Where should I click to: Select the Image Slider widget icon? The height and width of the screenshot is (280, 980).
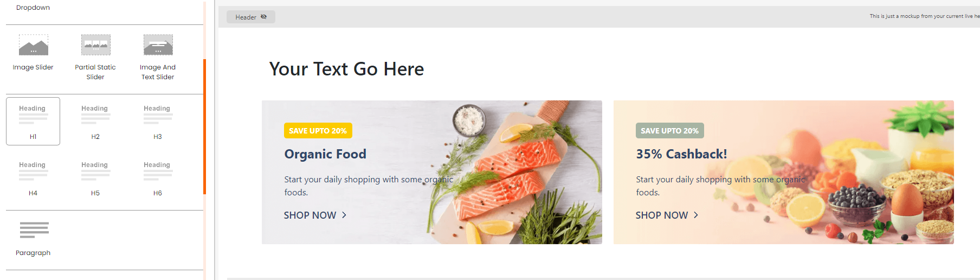33,45
